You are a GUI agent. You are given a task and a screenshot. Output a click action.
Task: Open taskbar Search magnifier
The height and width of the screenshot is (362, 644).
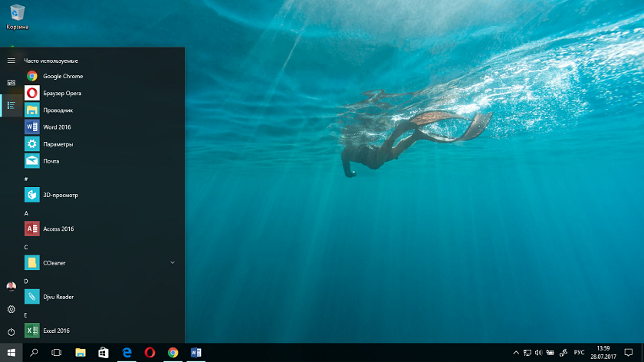point(34,353)
